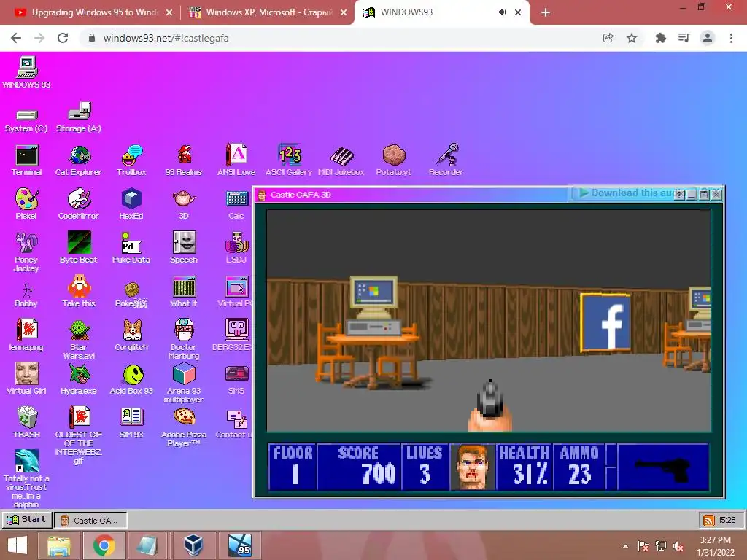Open System (C:) drive
This screenshot has height=560, width=747.
click(x=27, y=121)
